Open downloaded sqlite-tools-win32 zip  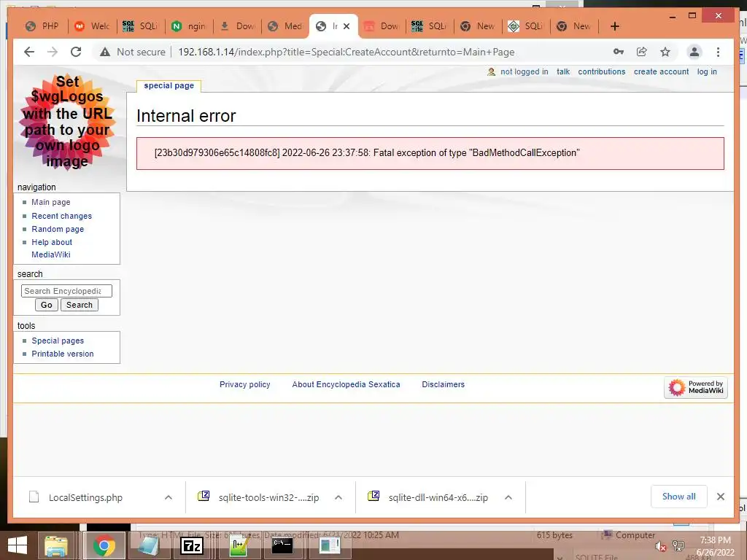pyautogui.click(x=260, y=497)
